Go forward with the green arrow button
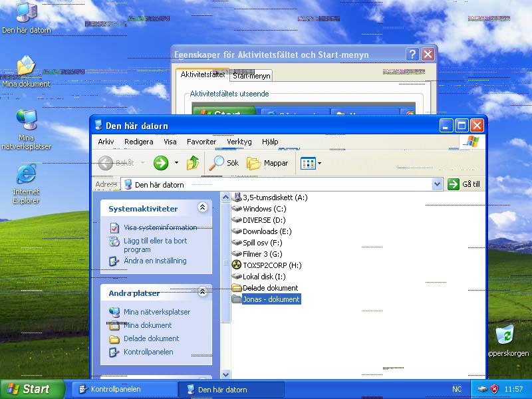This screenshot has height=399, width=532. pos(161,163)
